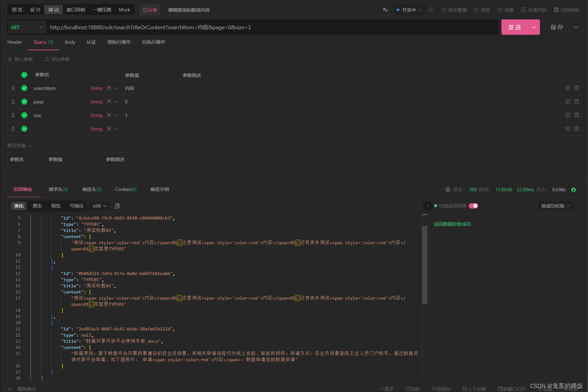This screenshot has height=392, width=588.
Task: Click the request URL input field
Action: (272, 27)
